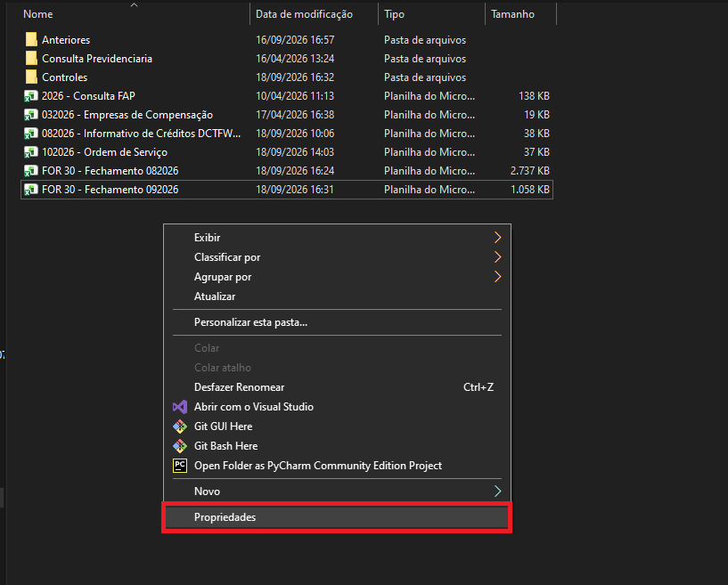
Task: Click the Git Bash Here icon
Action: (180, 446)
